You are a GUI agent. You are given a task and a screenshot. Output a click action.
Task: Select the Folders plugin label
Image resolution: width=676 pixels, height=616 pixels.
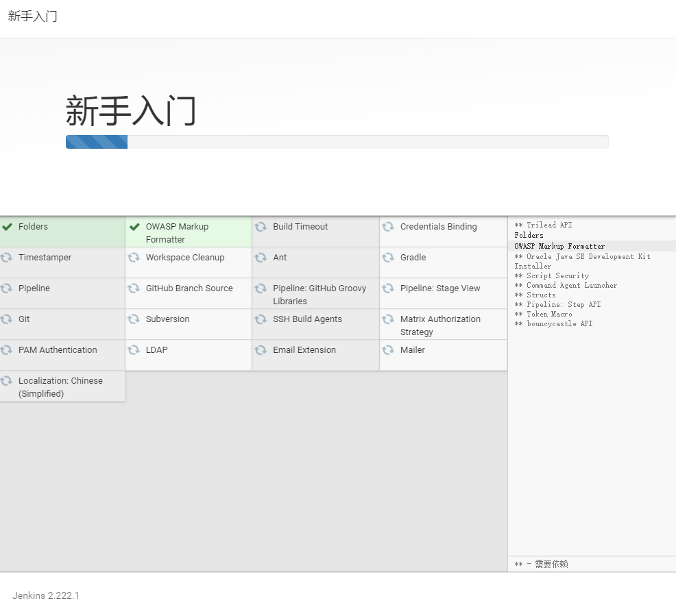click(x=33, y=227)
